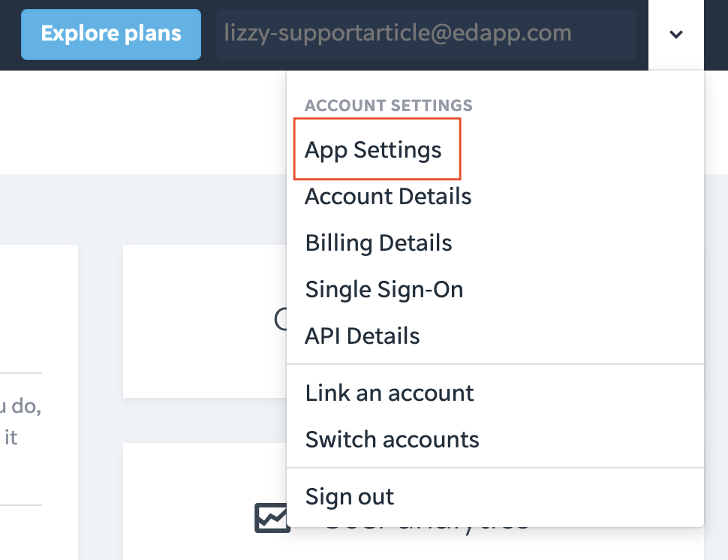Sign out of the account
Screen dimensions: 728x560
pos(350,496)
